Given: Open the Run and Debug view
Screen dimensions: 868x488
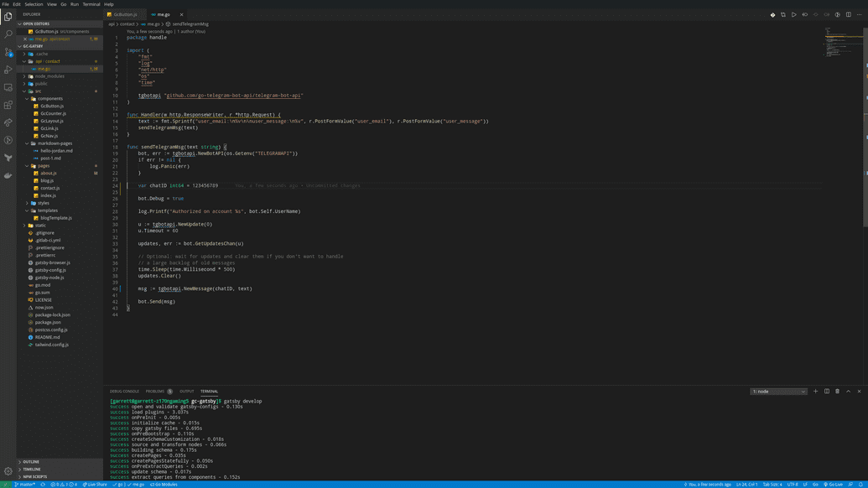Looking at the screenshot, I should pyautogui.click(x=8, y=70).
